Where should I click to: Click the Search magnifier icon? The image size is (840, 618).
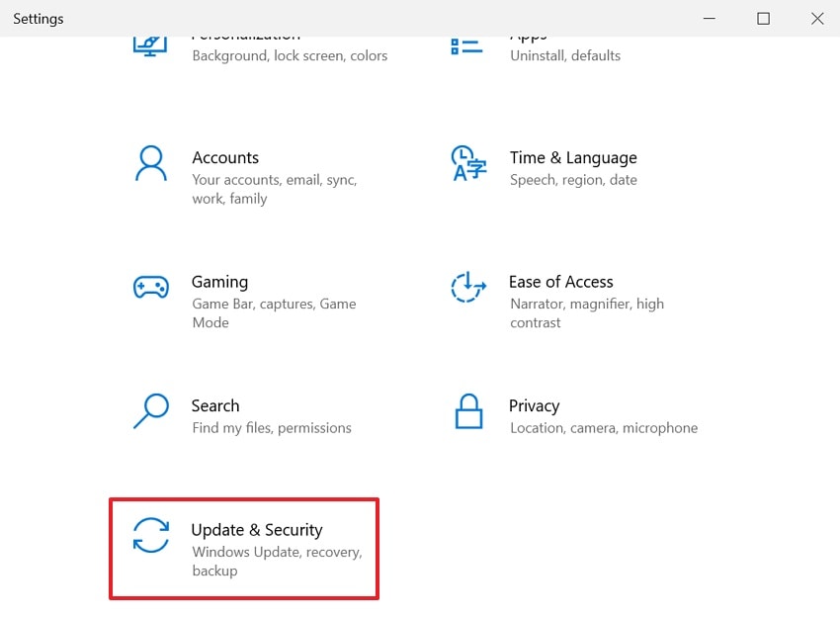click(x=150, y=411)
